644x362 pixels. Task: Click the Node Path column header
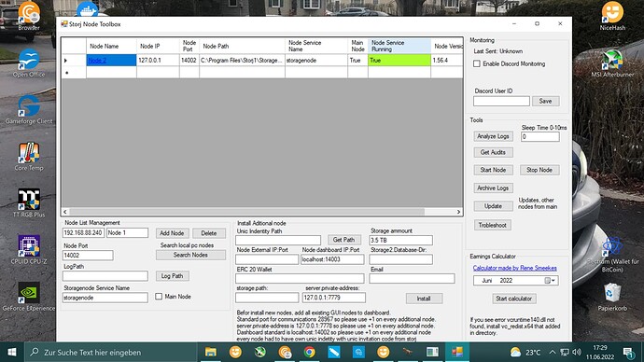point(242,46)
